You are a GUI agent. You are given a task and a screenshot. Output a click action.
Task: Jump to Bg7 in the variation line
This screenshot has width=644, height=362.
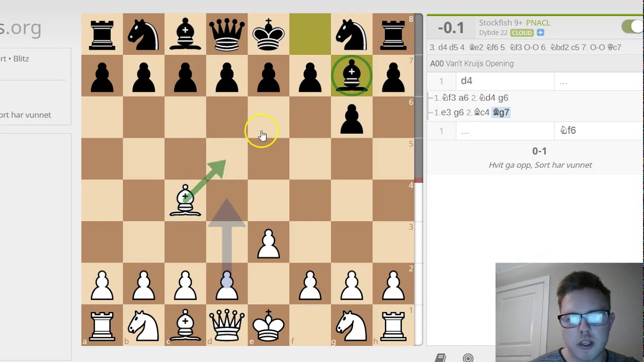click(501, 112)
